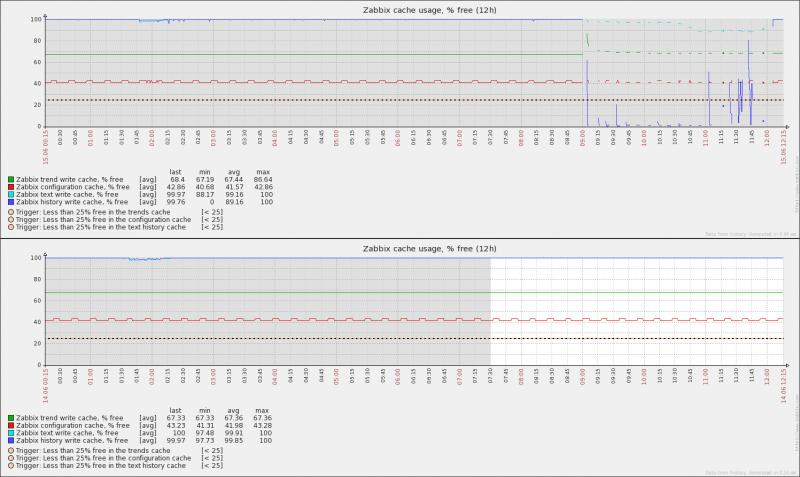
Task: Click the configuration cache trigger circle icon in the 15.06 graph
Action: coord(11,220)
